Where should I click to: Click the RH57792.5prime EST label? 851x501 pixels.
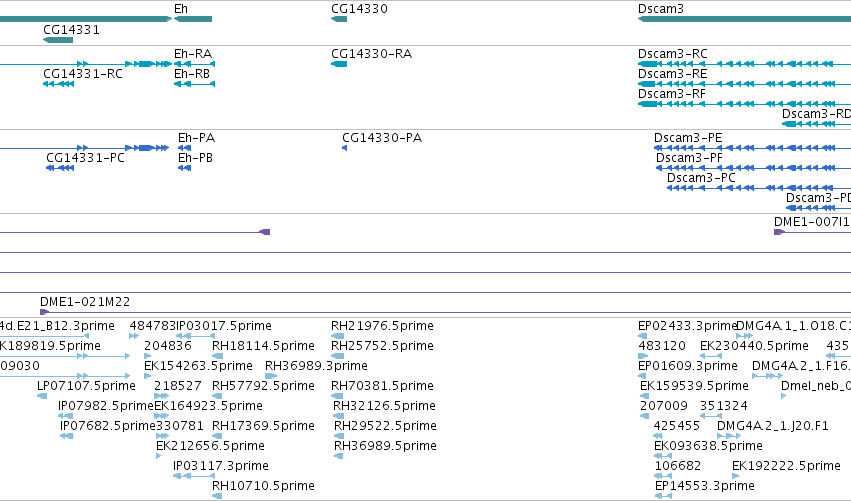(x=263, y=386)
